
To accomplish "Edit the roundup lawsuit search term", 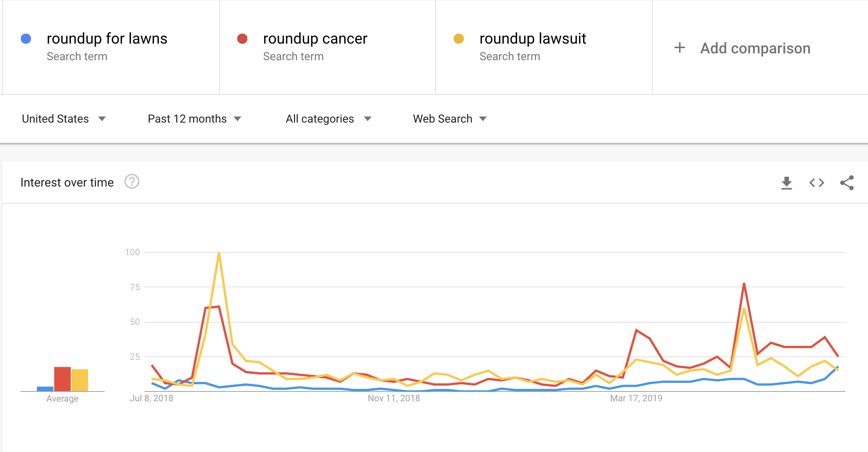I will coord(533,39).
